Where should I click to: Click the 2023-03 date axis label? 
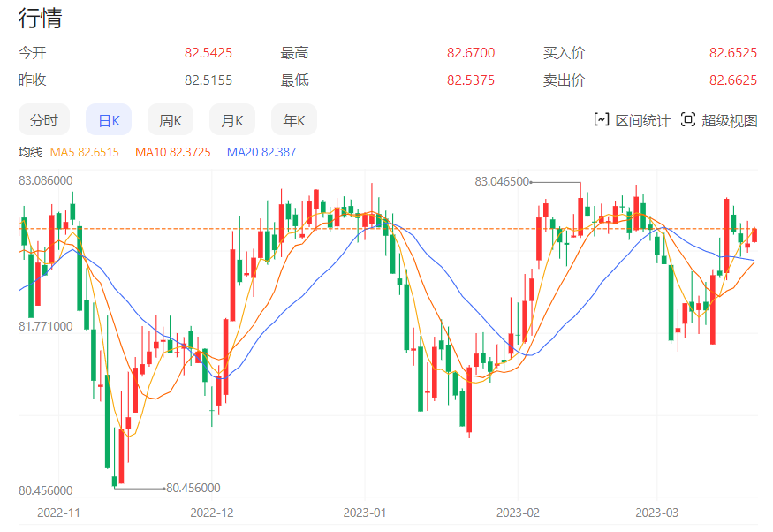pos(657,513)
